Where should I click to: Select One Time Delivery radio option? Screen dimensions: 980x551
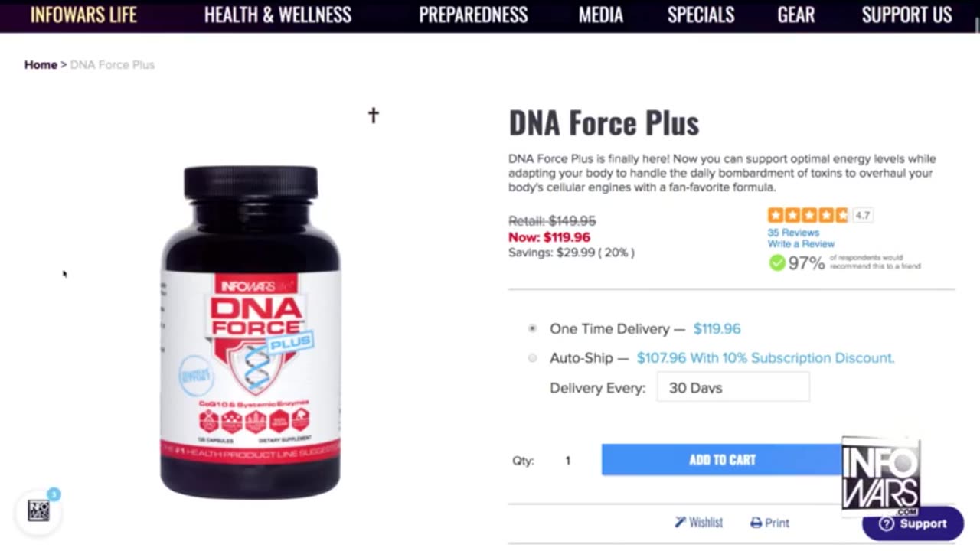coord(532,329)
